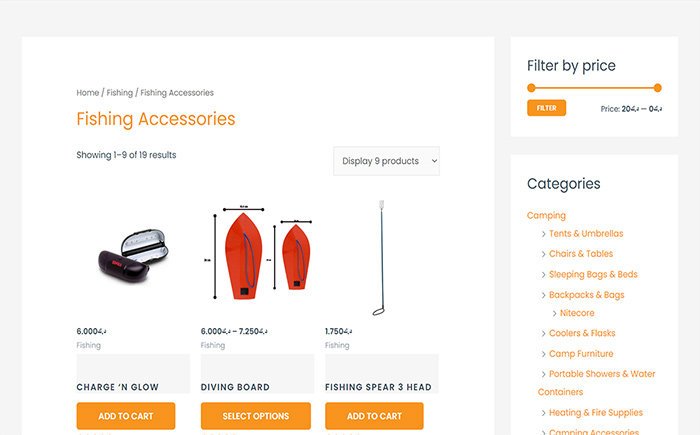Open the Fishing breadcrumb link
The width and height of the screenshot is (700, 435).
click(x=120, y=93)
